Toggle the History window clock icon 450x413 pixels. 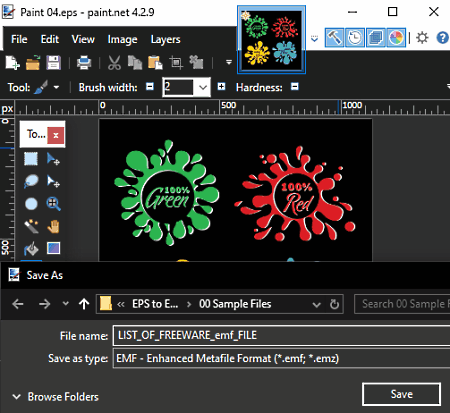point(355,37)
